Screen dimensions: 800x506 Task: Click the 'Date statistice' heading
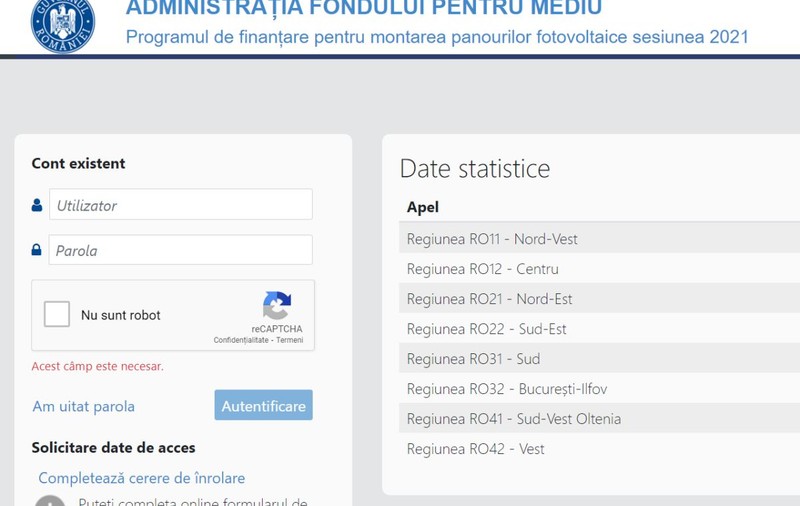coord(475,169)
